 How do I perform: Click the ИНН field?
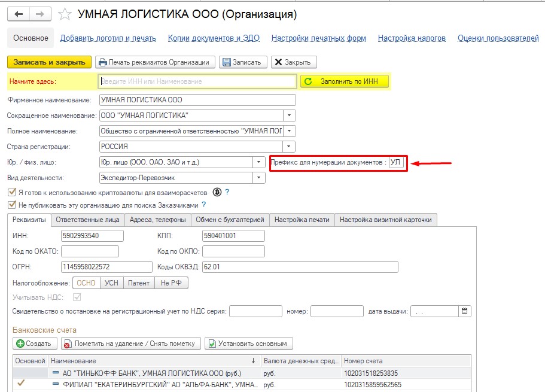92,235
